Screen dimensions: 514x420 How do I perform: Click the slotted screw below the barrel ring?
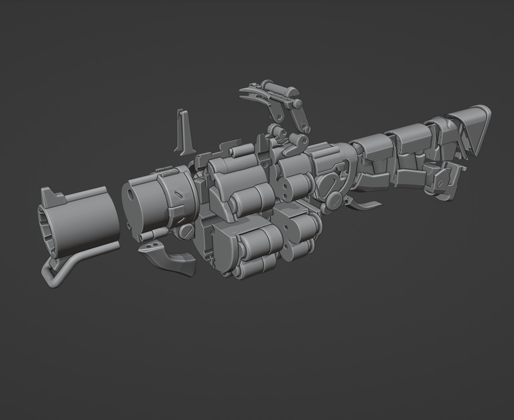[187, 232]
